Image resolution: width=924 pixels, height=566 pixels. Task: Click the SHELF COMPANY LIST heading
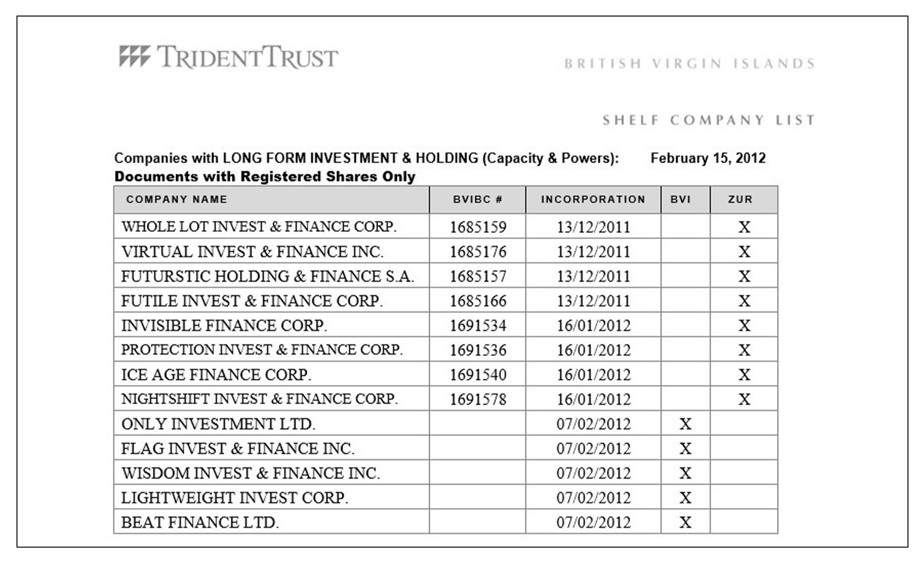click(x=709, y=120)
